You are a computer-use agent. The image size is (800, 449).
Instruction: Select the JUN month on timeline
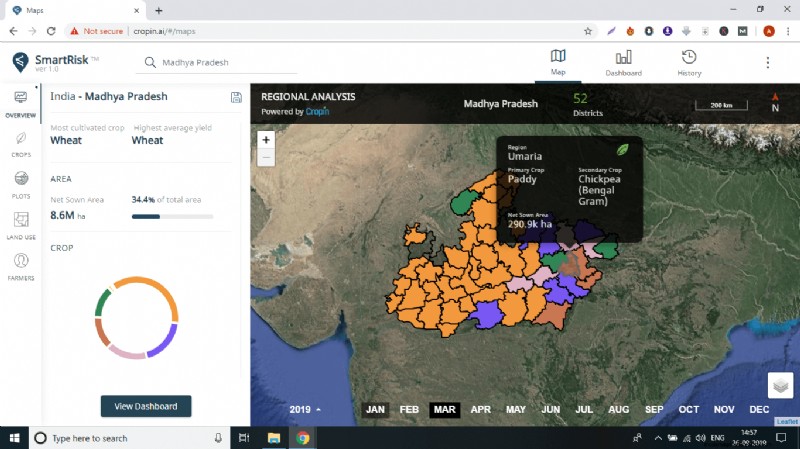[550, 410]
